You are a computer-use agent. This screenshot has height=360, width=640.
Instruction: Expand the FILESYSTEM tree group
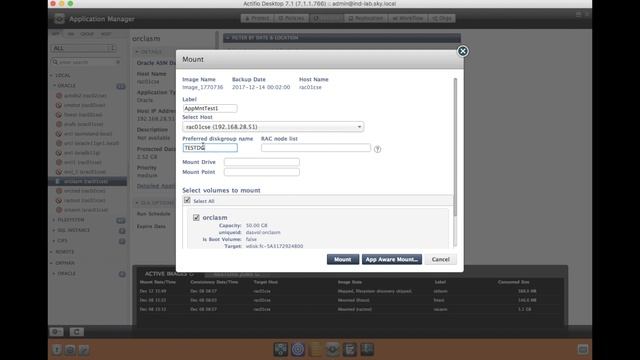pyautogui.click(x=54, y=220)
